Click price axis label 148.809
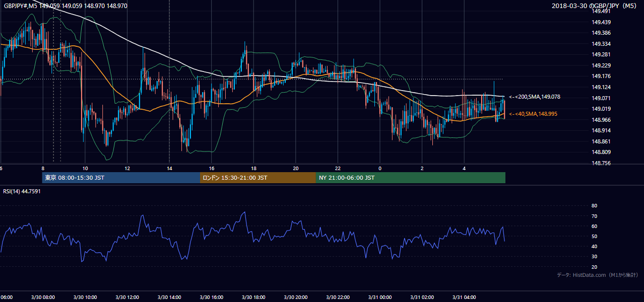 pyautogui.click(x=602, y=152)
